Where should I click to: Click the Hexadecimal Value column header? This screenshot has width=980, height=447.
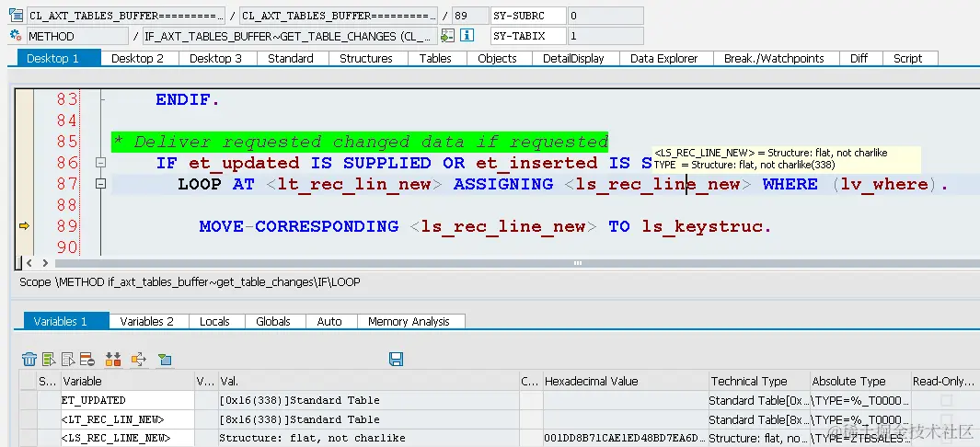[x=626, y=381]
